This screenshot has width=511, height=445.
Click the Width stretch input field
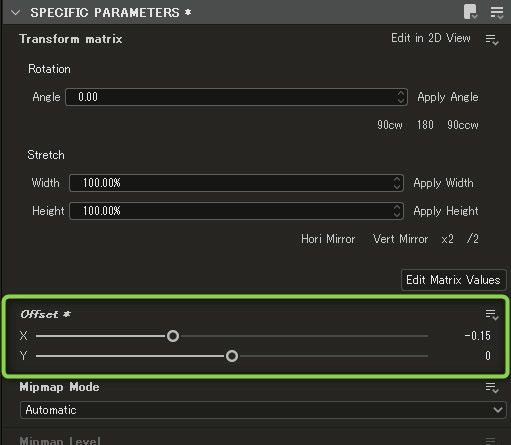pyautogui.click(x=236, y=183)
